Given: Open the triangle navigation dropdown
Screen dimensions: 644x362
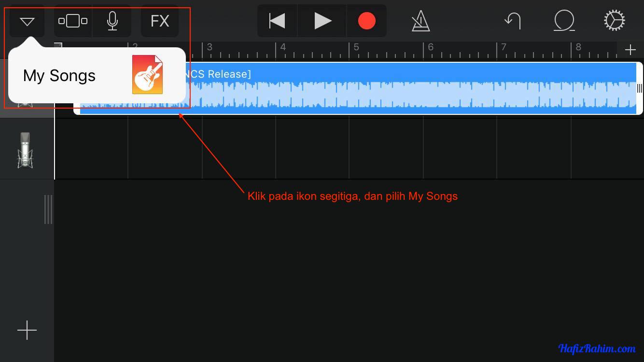Looking at the screenshot, I should coord(27,21).
